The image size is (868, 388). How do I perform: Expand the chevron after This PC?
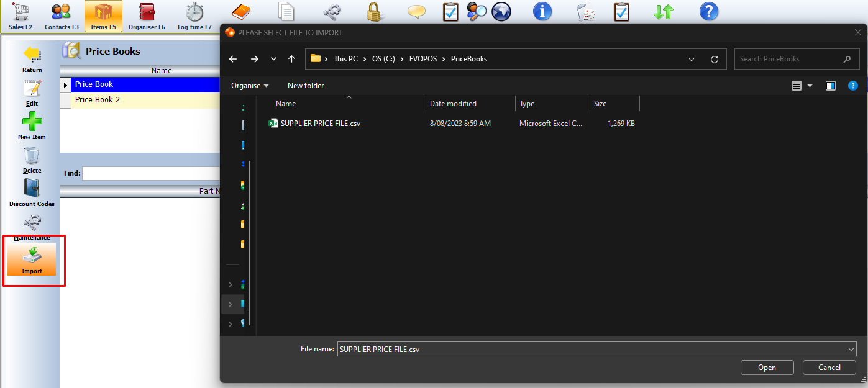click(365, 59)
